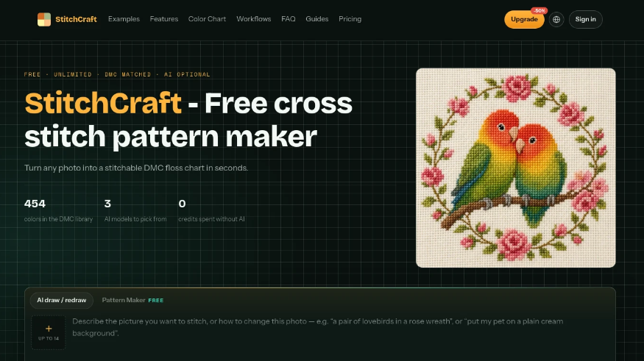Viewport: 644px width, 361px height.
Task: Go to the Pricing page
Action: tap(350, 19)
